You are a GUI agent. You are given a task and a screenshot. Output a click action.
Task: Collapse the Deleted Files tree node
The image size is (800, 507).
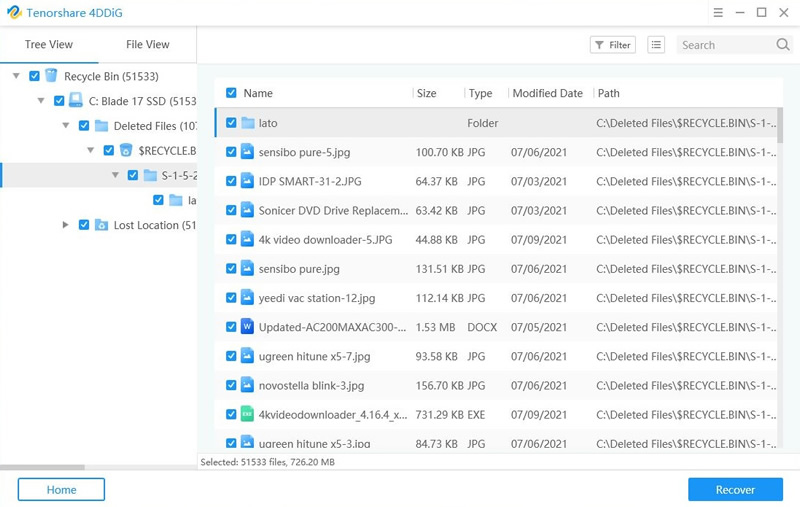(66, 125)
